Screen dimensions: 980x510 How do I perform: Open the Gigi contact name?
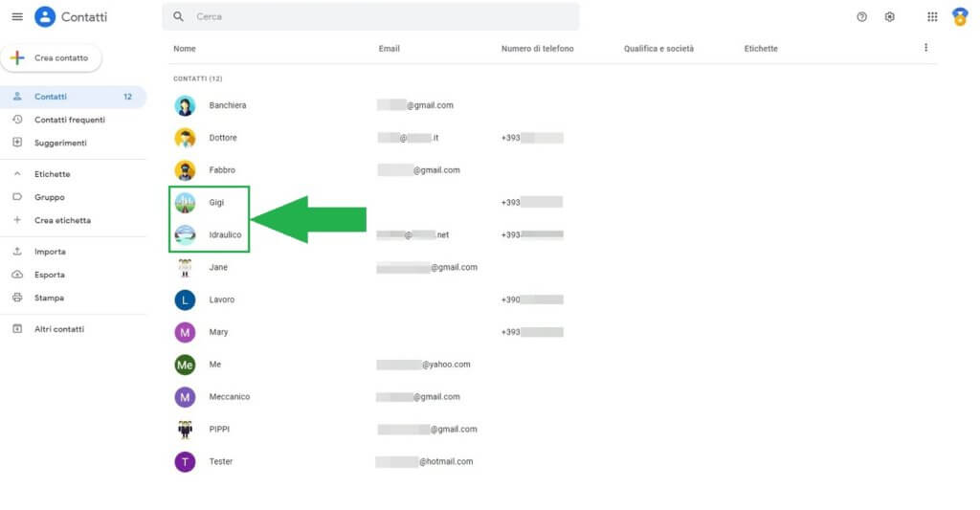coord(216,203)
